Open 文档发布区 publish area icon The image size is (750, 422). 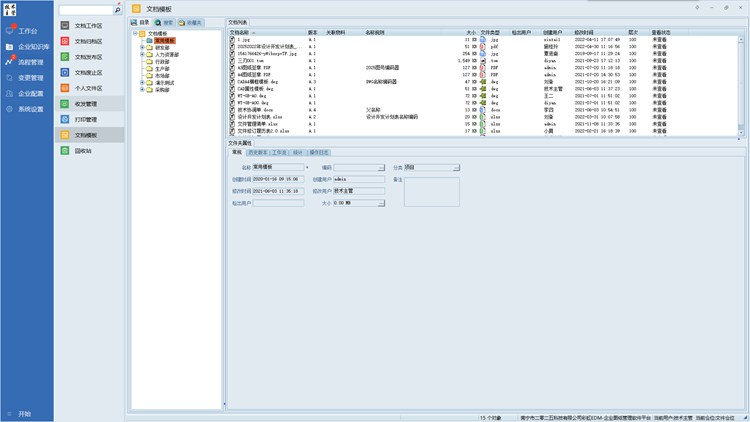tap(66, 57)
